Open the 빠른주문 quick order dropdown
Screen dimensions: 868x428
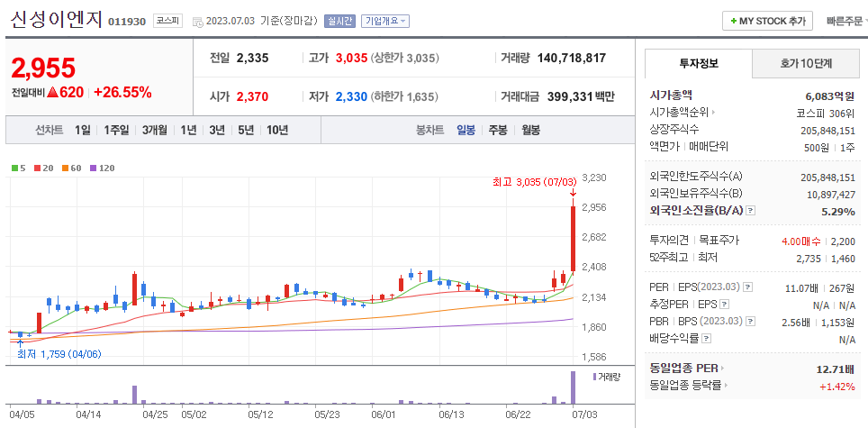click(846, 21)
